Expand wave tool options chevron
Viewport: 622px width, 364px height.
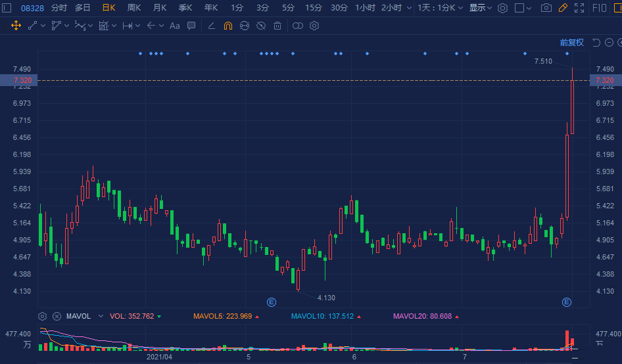coord(90,26)
